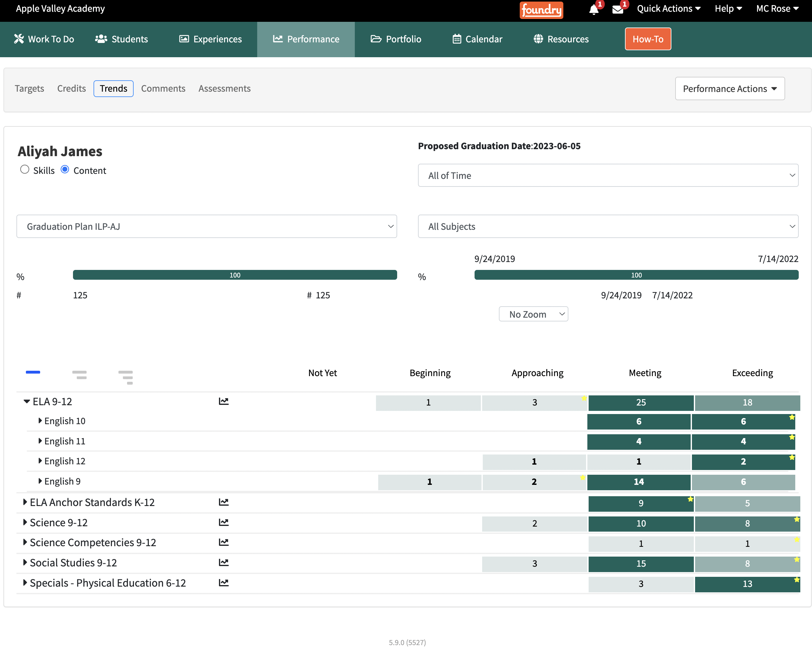Open the All Subjects dropdown
Image resolution: width=812 pixels, height=665 pixels.
pos(608,226)
